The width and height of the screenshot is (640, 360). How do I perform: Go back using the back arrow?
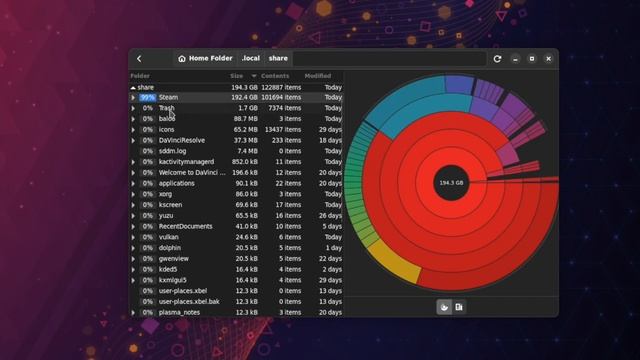click(x=139, y=59)
